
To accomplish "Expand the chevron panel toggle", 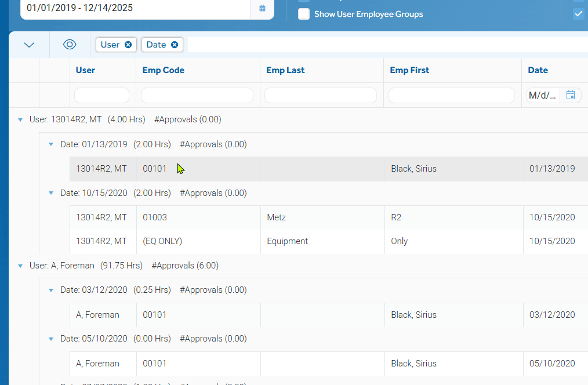I will click(x=29, y=45).
